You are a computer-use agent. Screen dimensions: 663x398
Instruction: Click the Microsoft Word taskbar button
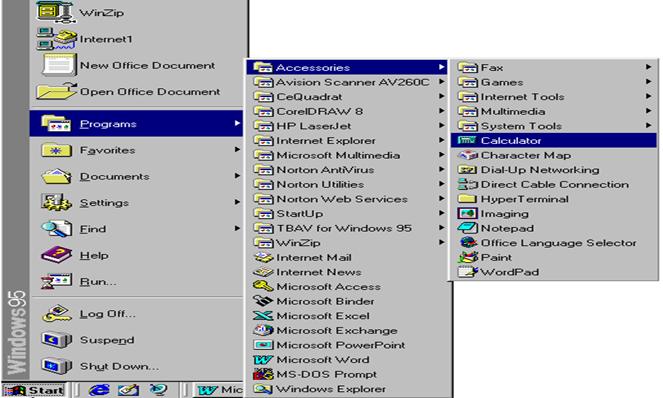tap(219, 390)
